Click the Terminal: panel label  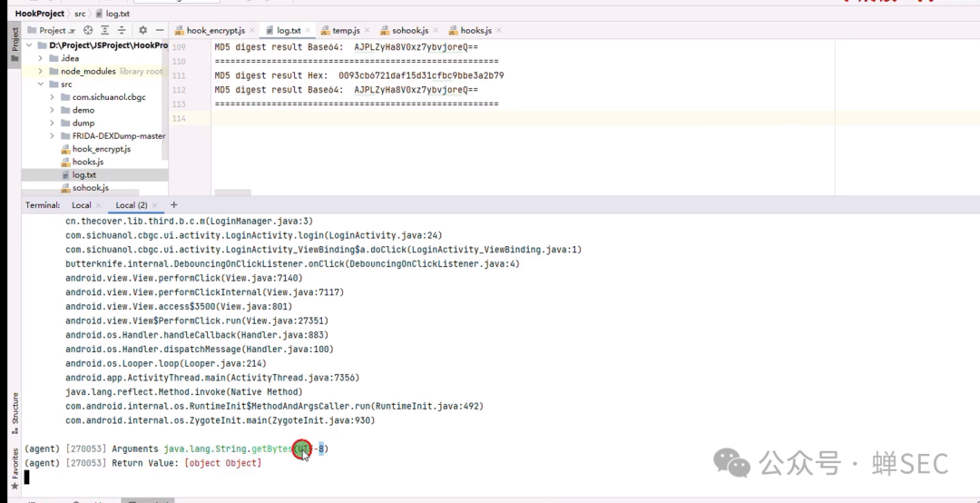click(x=43, y=205)
